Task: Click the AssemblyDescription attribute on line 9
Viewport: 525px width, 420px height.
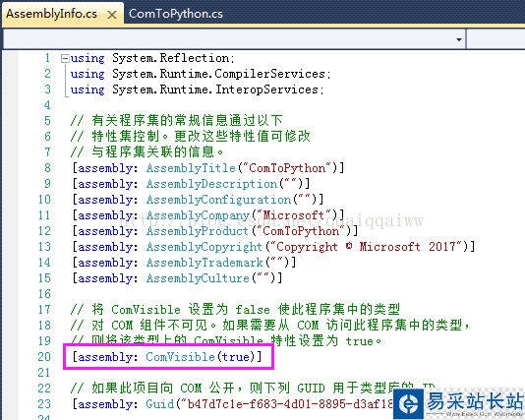Action: (x=191, y=184)
